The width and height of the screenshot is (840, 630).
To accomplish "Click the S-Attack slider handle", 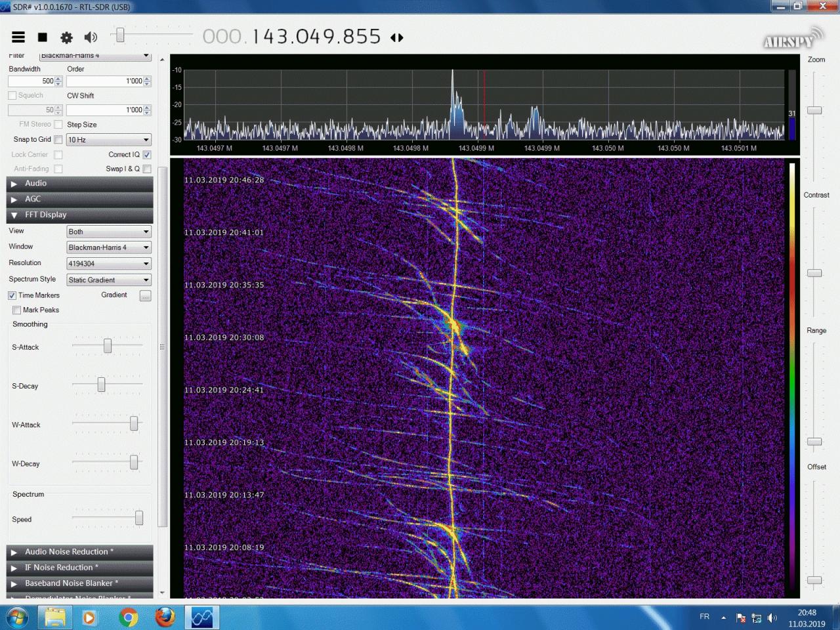I will (108, 346).
